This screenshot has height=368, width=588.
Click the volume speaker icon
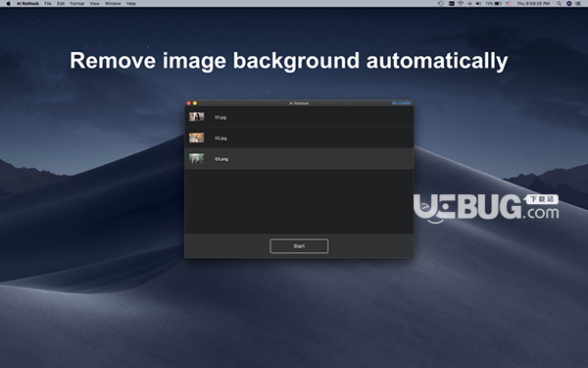[x=478, y=3]
